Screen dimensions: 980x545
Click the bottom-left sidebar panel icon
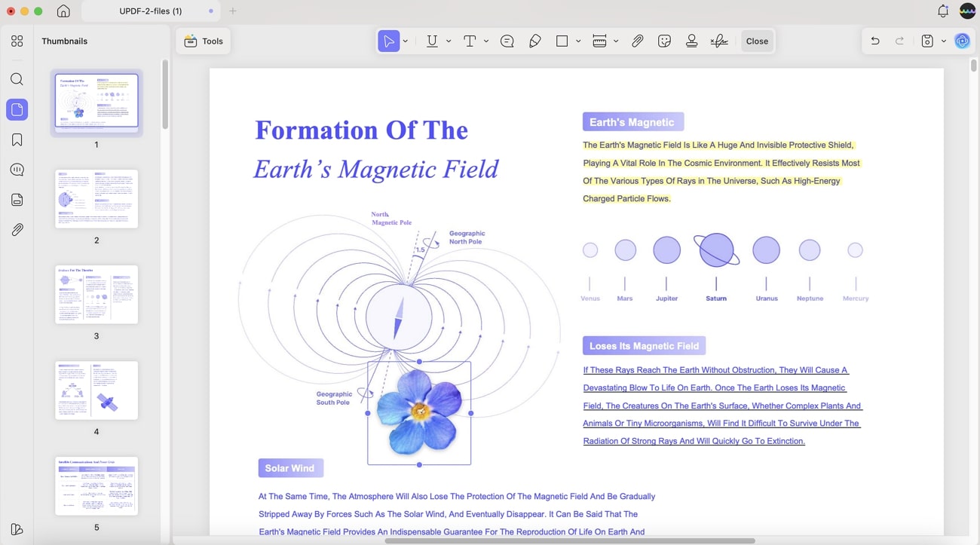point(17,529)
